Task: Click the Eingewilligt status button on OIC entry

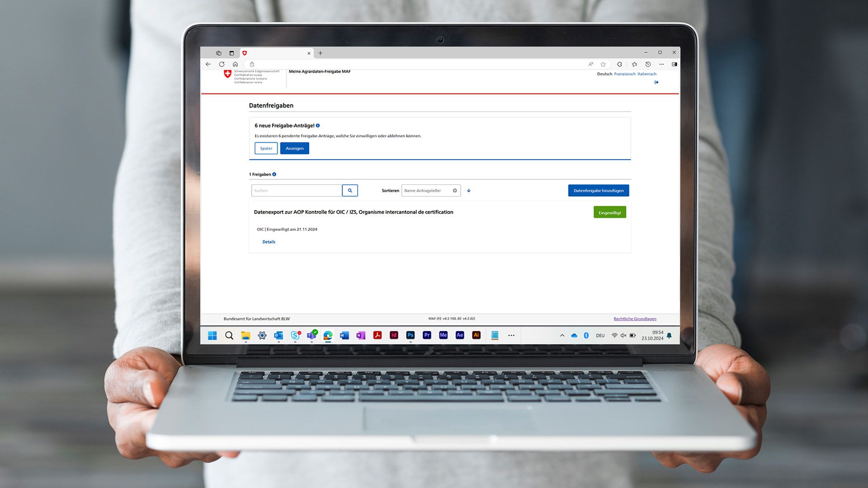Action: coord(609,212)
